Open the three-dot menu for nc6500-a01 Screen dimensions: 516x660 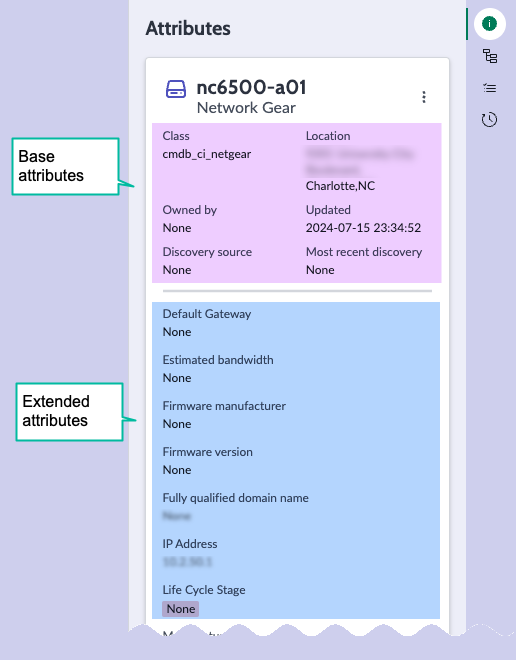tap(424, 97)
